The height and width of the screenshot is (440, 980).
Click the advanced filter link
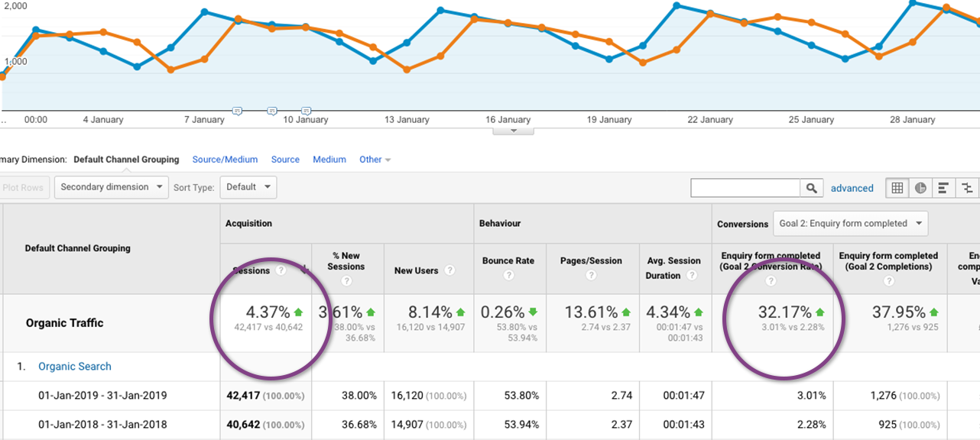coord(852,188)
